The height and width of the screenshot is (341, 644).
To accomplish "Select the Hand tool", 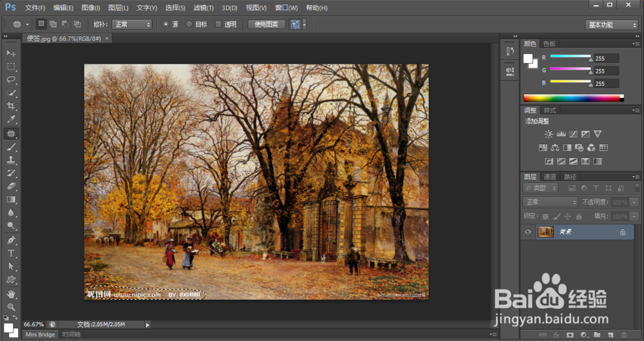I will [x=11, y=294].
